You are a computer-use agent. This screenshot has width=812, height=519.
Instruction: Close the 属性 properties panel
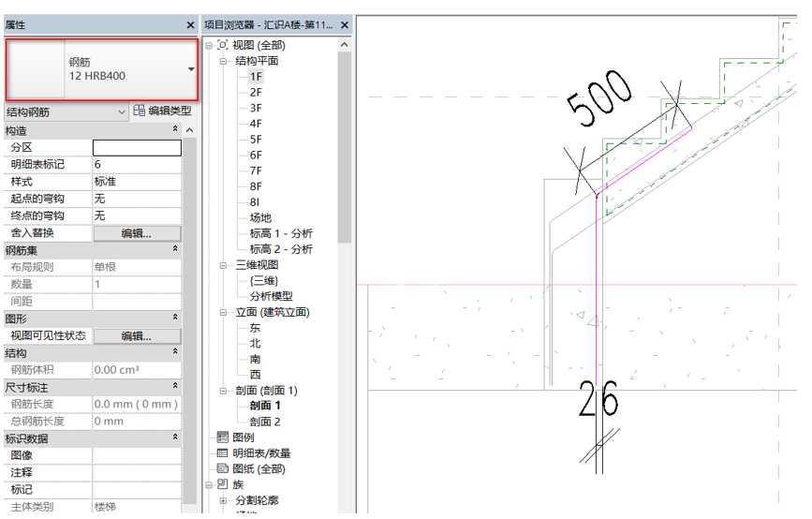[x=192, y=23]
